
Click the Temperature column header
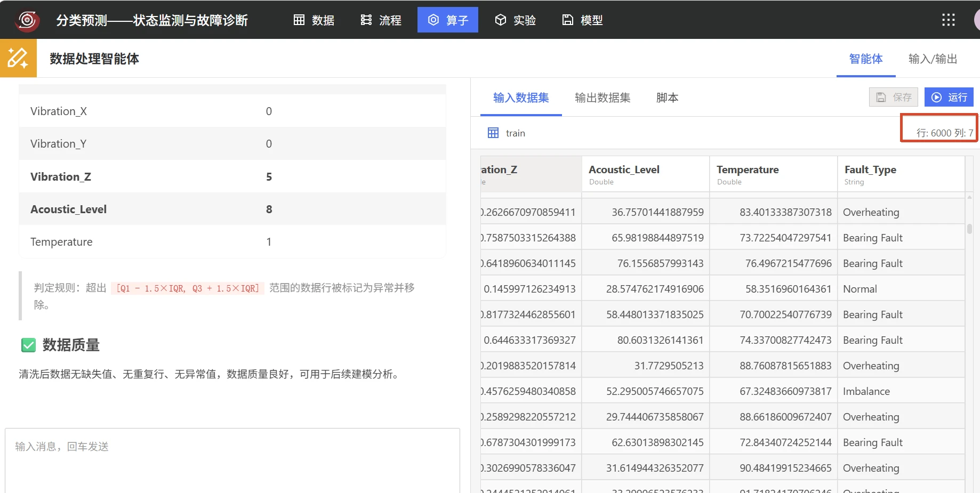point(773,174)
